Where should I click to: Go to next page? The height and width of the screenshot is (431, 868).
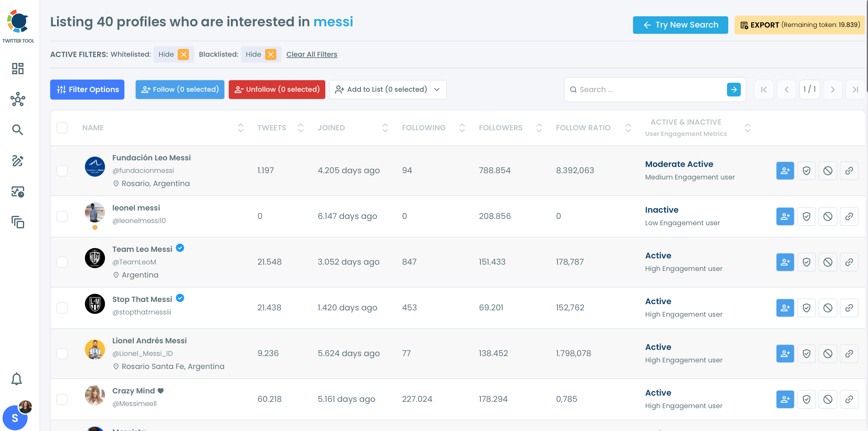click(x=833, y=90)
